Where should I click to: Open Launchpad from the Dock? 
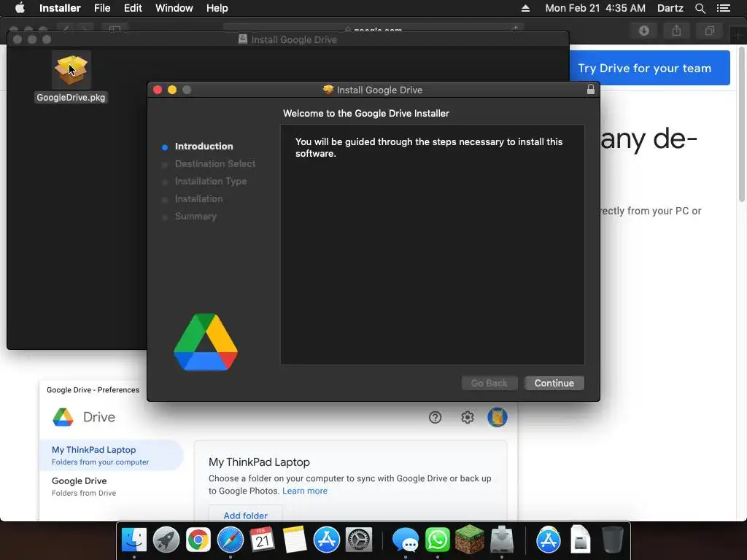pos(166,540)
